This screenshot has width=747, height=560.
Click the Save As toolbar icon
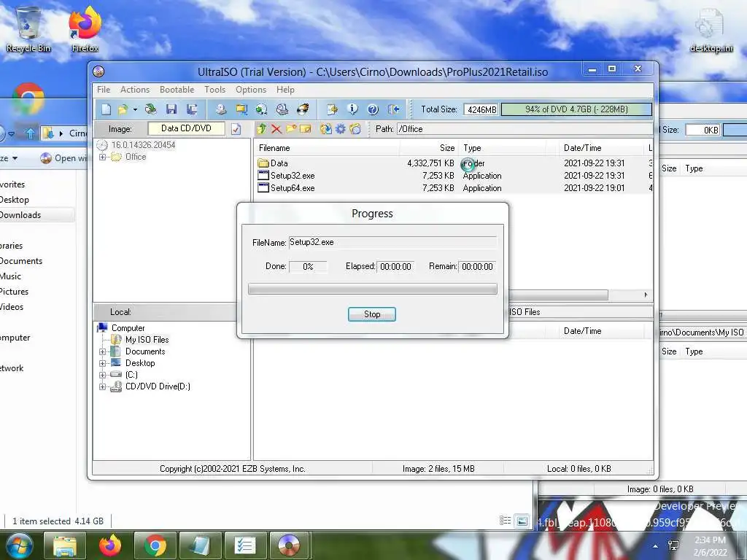pos(192,109)
